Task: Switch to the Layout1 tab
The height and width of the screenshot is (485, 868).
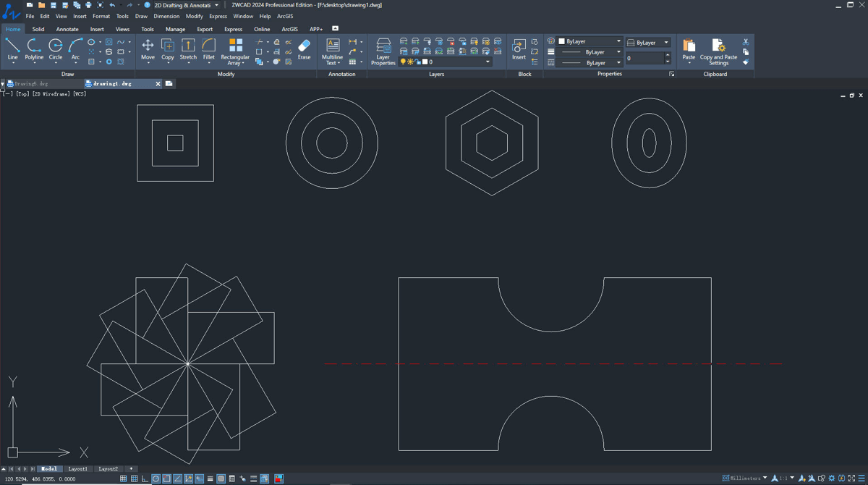Action: 77,469
